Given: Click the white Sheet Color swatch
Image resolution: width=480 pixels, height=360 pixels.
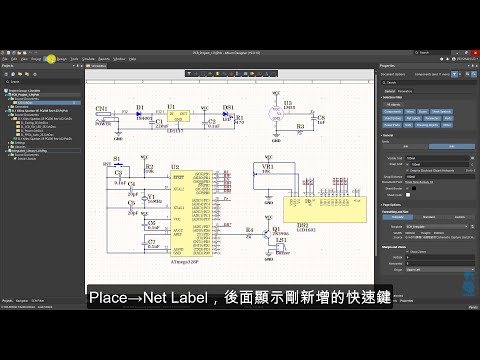Looking at the screenshot, I should 408,195.
